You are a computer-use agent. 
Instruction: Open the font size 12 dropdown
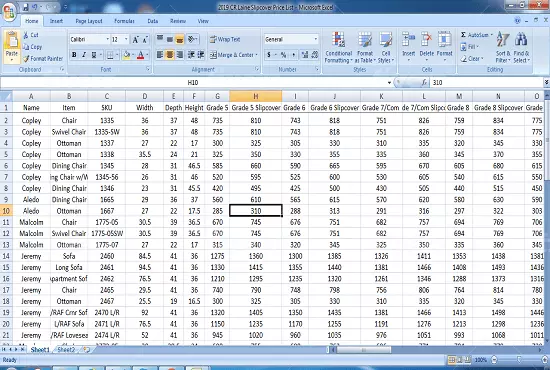(x=126, y=39)
